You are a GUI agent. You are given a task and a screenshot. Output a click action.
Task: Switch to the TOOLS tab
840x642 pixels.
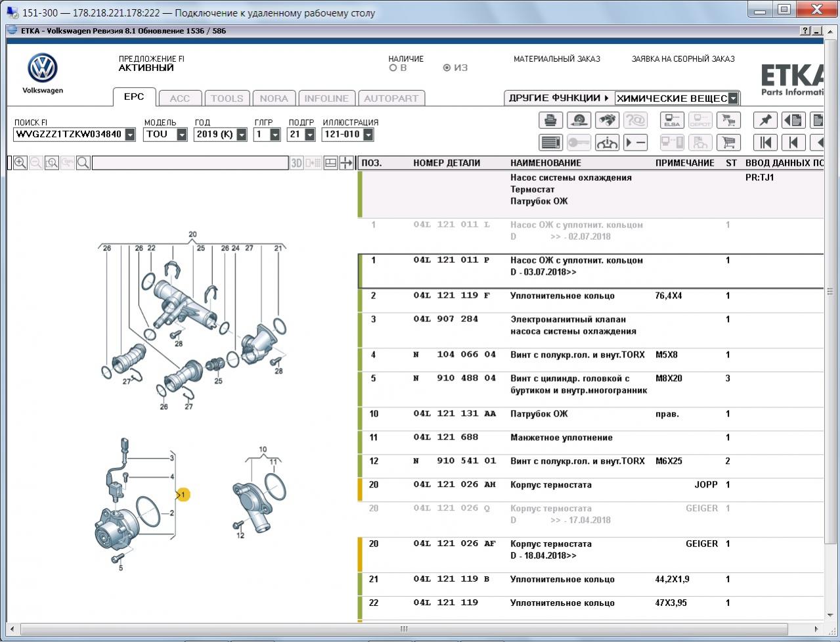227,99
